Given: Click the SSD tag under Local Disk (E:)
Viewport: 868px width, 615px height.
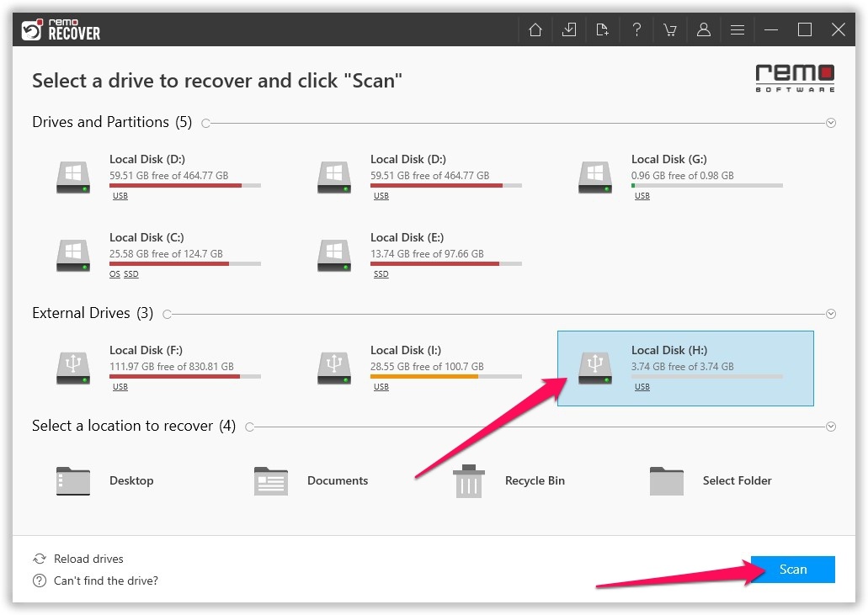Looking at the screenshot, I should coord(381,273).
